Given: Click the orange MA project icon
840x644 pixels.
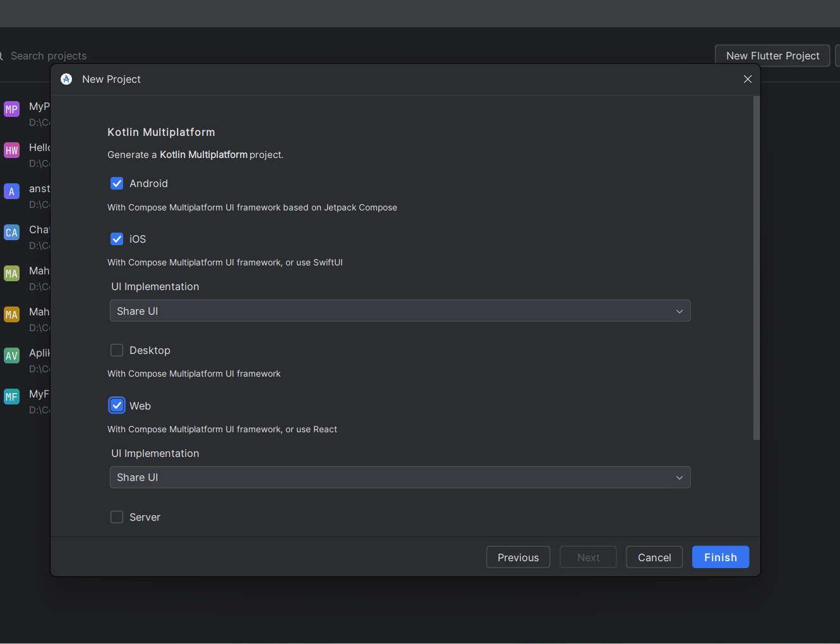Looking at the screenshot, I should click(x=11, y=315).
